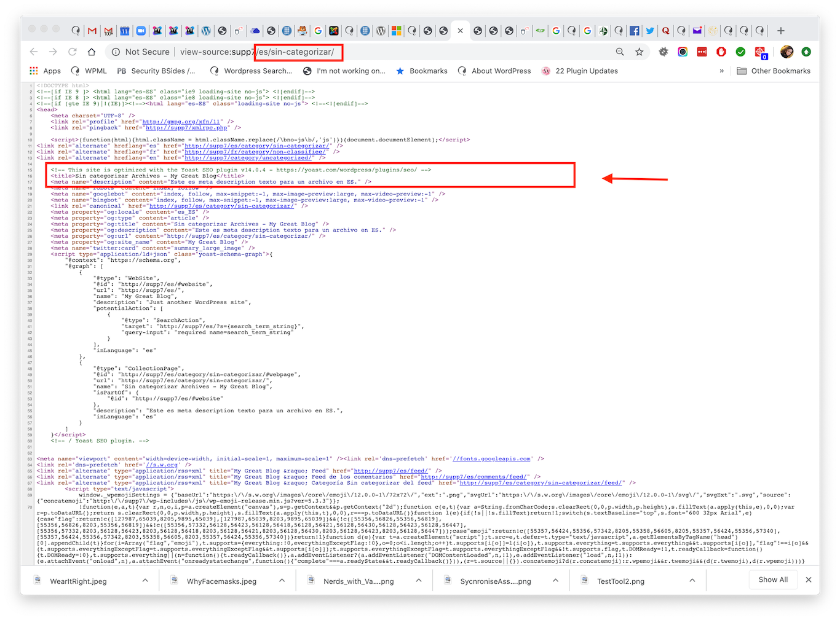This screenshot has width=840, height=620.
Task: Open the About WordPress bookmark
Action: (x=494, y=71)
